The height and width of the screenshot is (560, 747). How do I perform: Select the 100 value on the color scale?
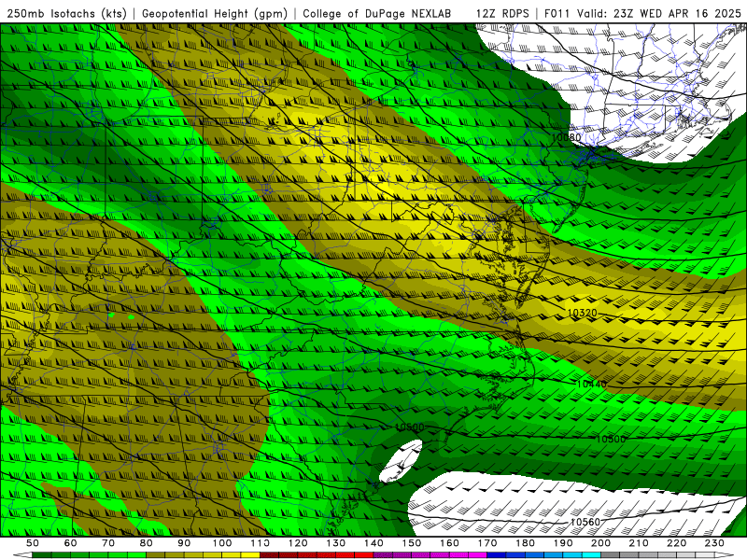tap(222, 543)
